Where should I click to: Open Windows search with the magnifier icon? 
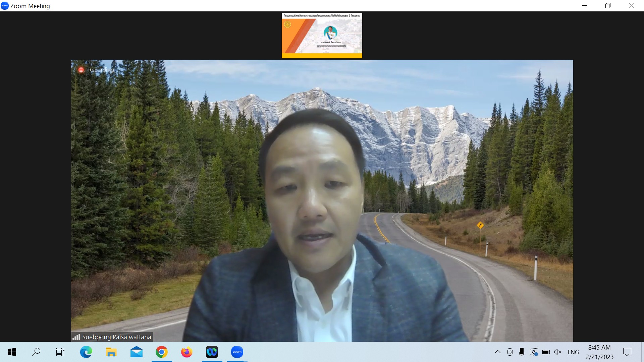[x=36, y=352]
